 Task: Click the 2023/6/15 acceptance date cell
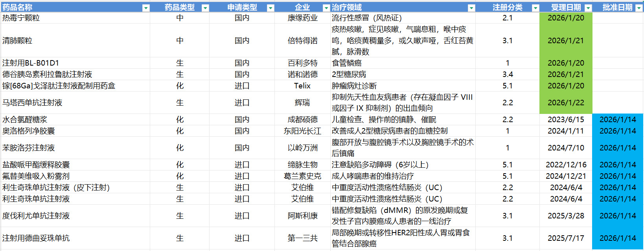pyautogui.click(x=566, y=120)
